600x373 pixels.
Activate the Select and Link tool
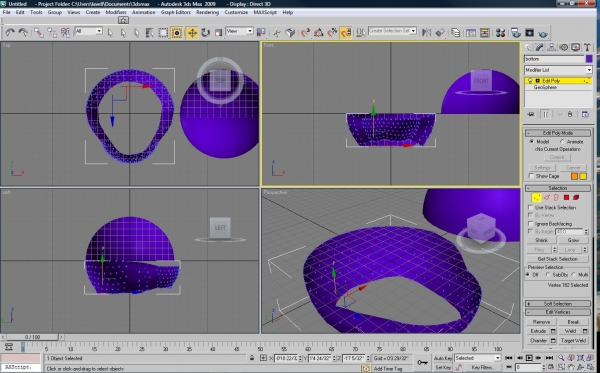[x=38, y=33]
